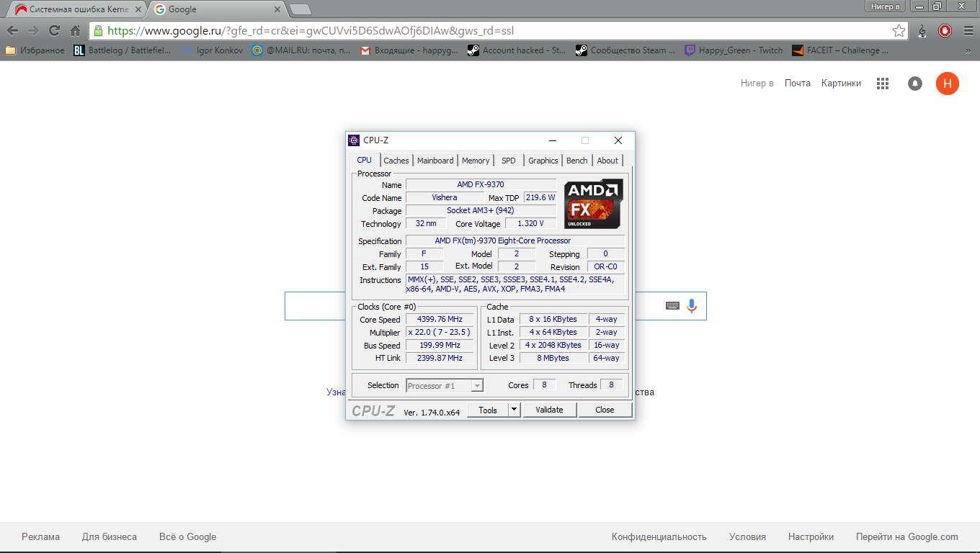Open the Selection processor combo box
Viewport: 980px width, 553px height.
click(x=445, y=386)
